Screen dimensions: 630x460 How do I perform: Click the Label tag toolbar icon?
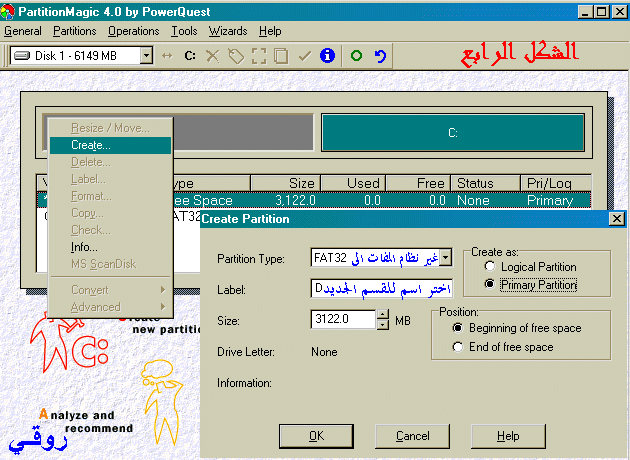pyautogui.click(x=236, y=56)
